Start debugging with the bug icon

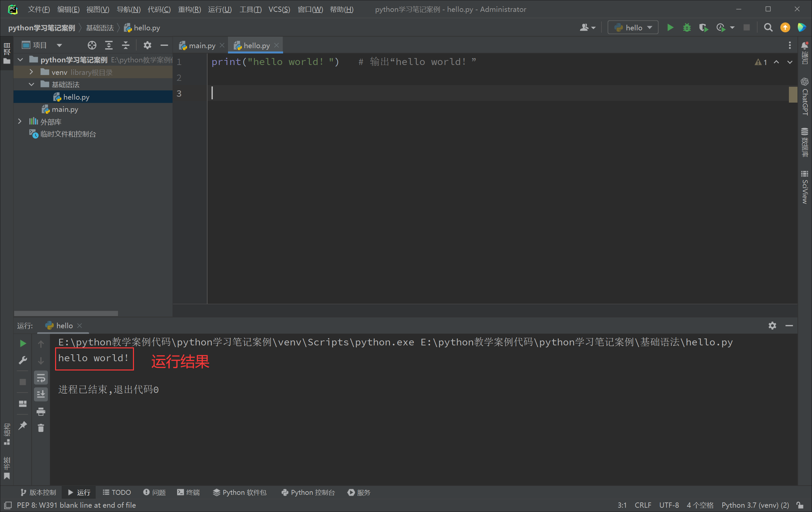[687, 28]
